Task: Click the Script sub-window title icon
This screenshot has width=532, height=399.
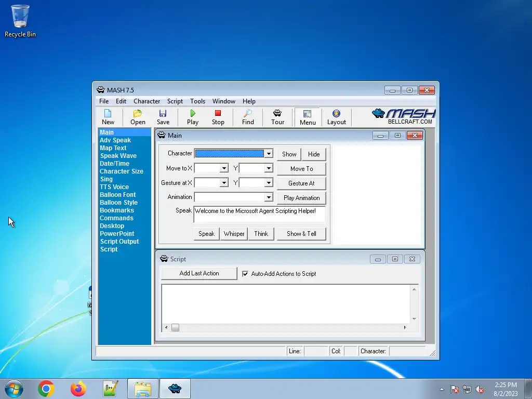Action: click(164, 259)
